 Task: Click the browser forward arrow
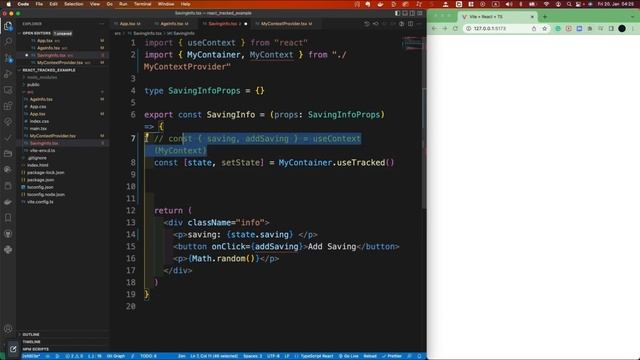click(x=444, y=29)
